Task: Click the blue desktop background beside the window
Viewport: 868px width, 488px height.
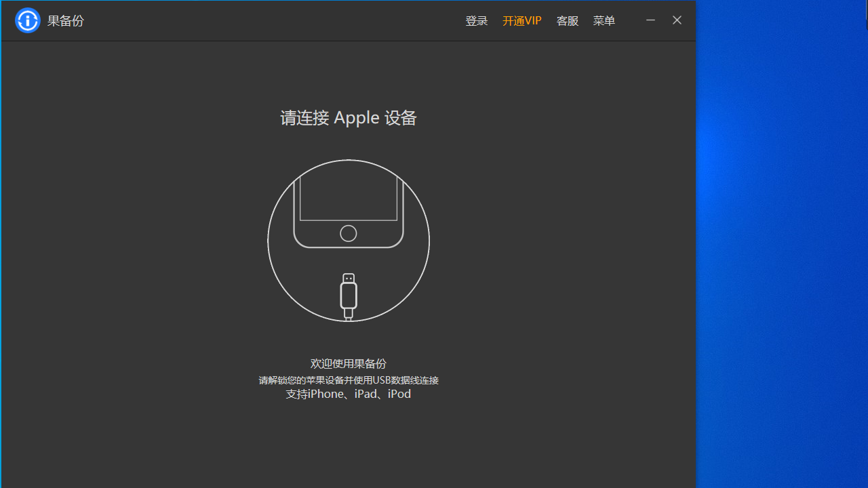Action: (780, 244)
